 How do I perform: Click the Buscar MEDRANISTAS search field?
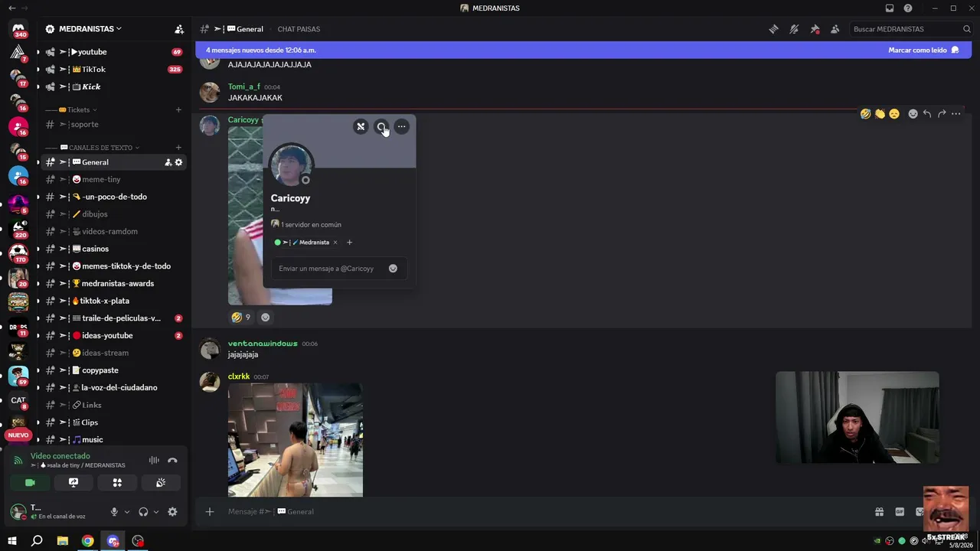click(911, 29)
